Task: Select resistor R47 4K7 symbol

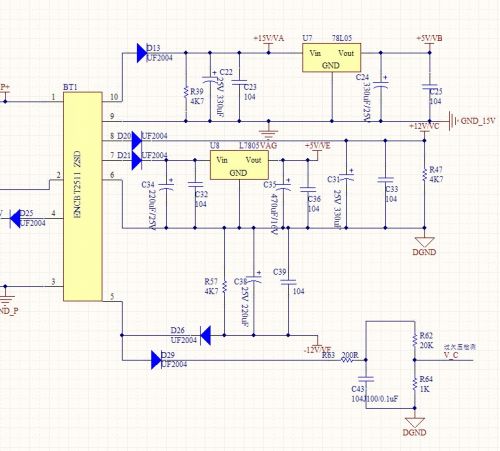Action: pos(424,175)
